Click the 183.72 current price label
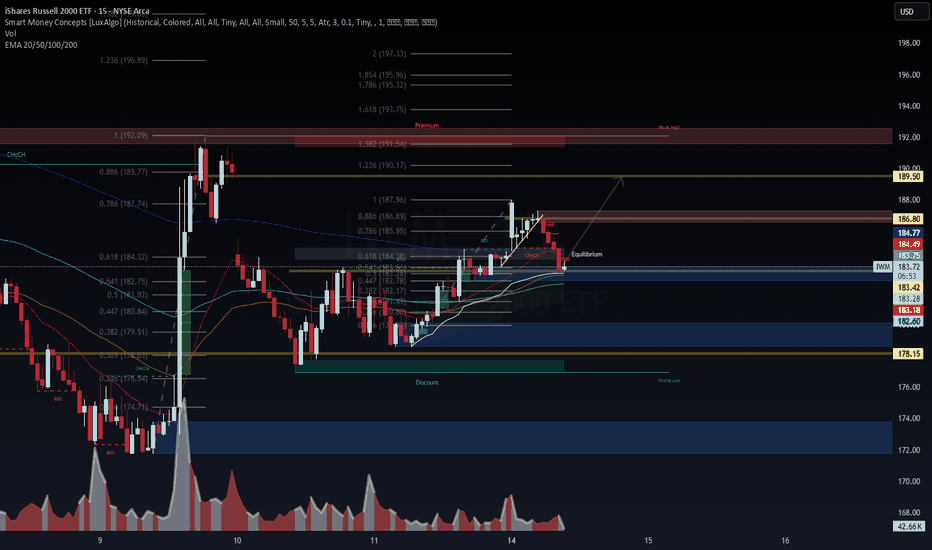 click(x=909, y=267)
